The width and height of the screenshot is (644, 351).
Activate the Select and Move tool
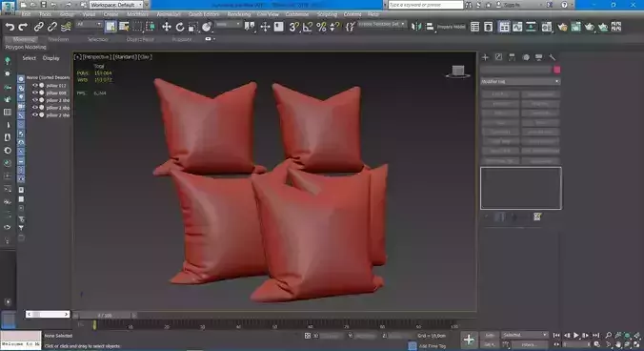tap(167, 27)
